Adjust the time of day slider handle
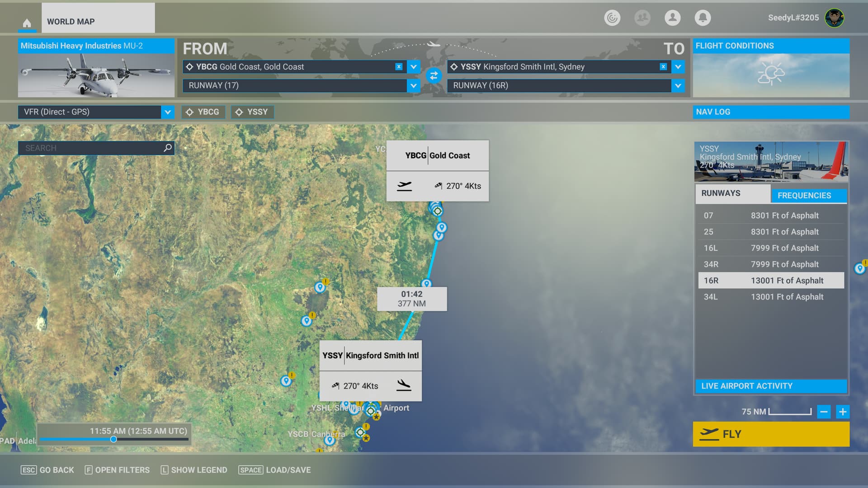This screenshot has width=868, height=488. [113, 439]
